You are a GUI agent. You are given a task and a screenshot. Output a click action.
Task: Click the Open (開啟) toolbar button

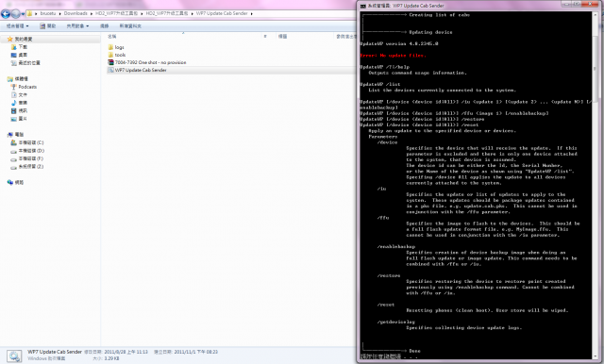[48, 25]
